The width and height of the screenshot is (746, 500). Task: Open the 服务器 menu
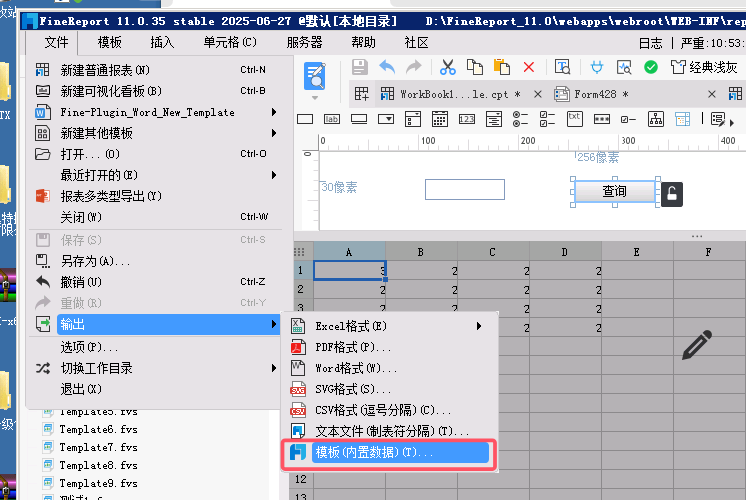coord(304,42)
